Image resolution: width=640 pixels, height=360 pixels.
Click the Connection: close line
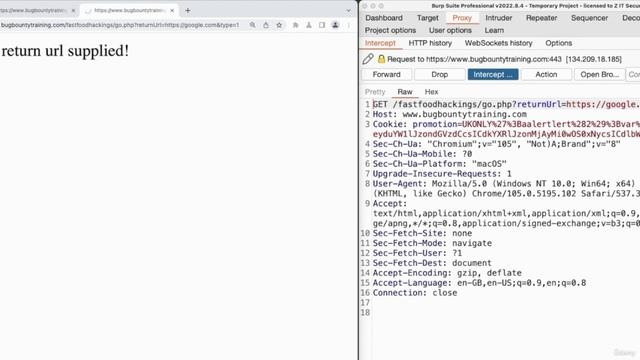415,293
